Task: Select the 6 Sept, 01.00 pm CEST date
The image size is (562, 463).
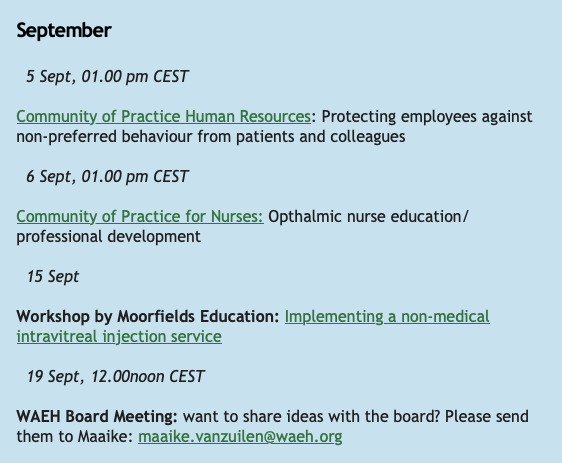Action: click(107, 176)
